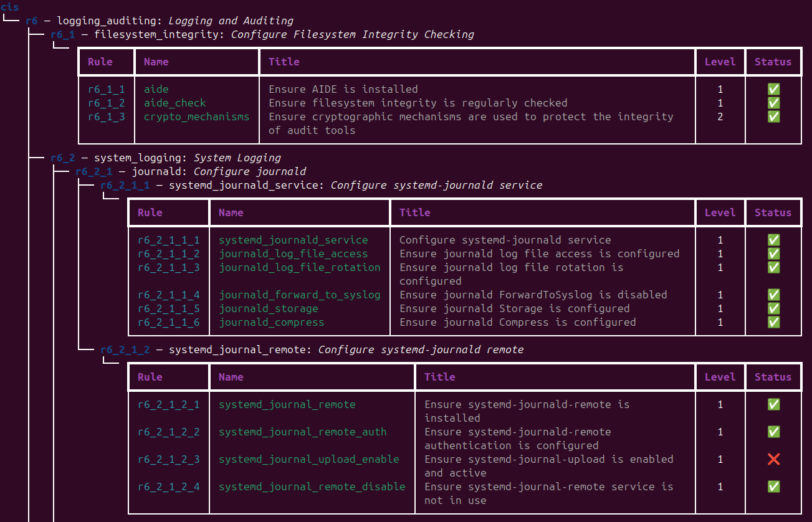Click the name 'systemd_journald_service' in the table
Screen dimensions: 812x522
[294, 240]
